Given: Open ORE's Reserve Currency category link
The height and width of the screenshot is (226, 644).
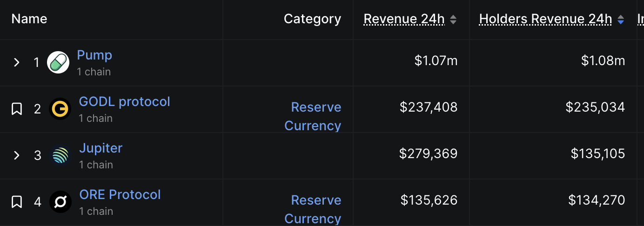Looking at the screenshot, I should click(x=313, y=209).
